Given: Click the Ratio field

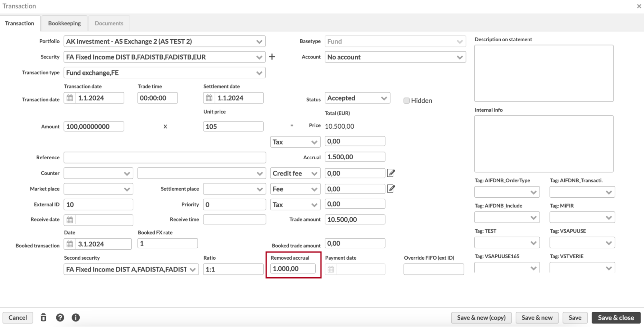Looking at the screenshot, I should pos(233,269).
